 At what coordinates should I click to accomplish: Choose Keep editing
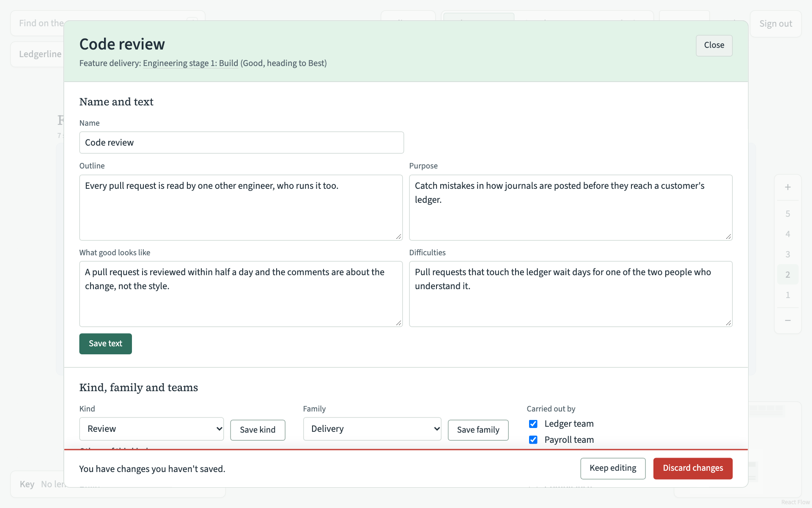(x=613, y=468)
